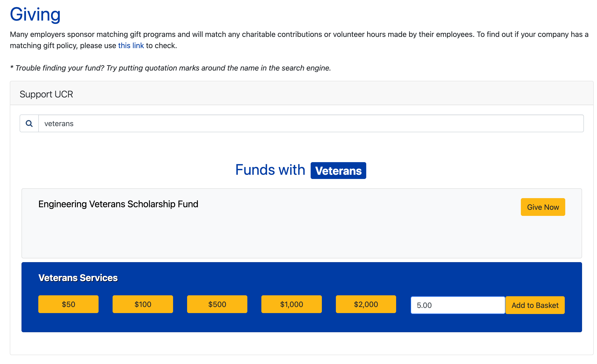
Task: Add Veterans Services gift to basket
Action: click(535, 305)
